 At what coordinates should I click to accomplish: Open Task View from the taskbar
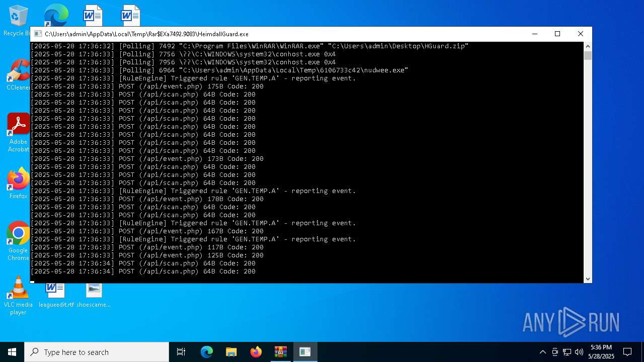pos(181,352)
